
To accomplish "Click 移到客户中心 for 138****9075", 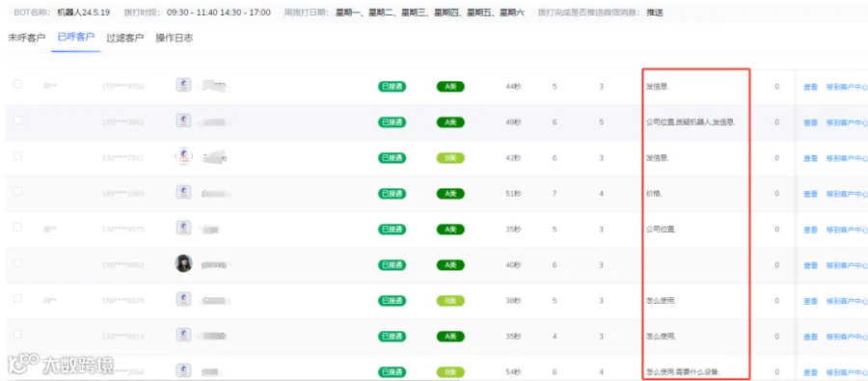I will (847, 230).
